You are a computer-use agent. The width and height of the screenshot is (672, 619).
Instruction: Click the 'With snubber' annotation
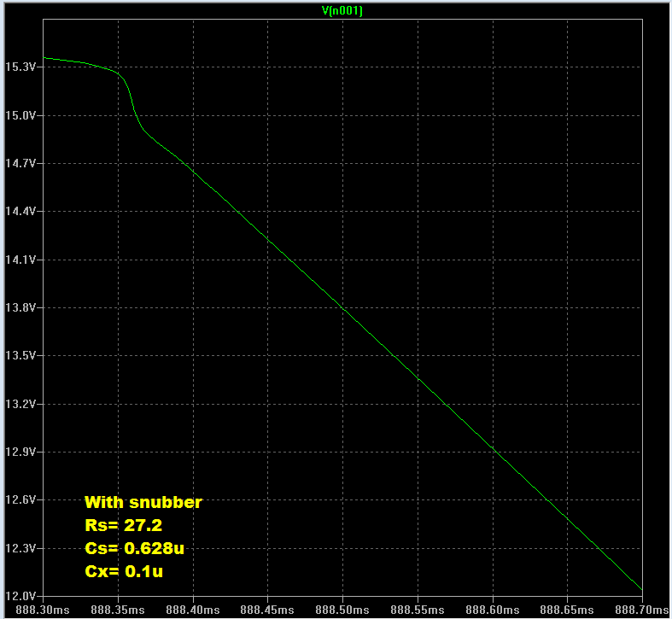(143, 502)
